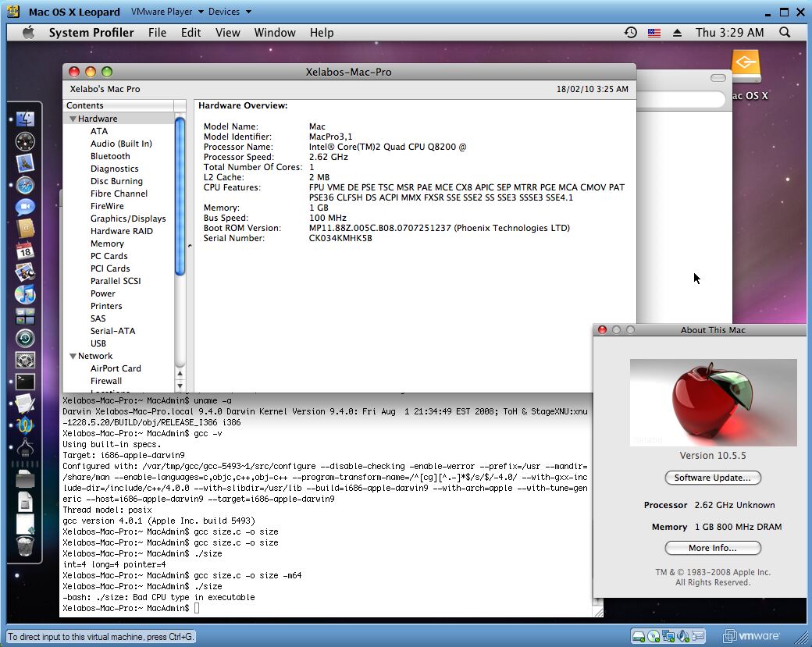Image resolution: width=812 pixels, height=647 pixels.
Task: Open System Preferences in the Dock
Action: (25, 361)
